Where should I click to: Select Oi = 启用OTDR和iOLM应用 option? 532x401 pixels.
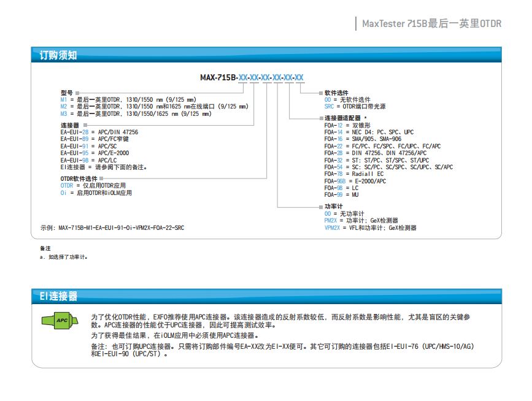[96, 193]
